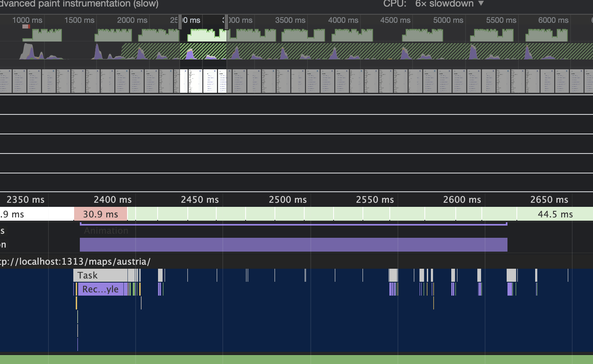Click the 2500 ms ruler mark in flame chart

[288, 200]
